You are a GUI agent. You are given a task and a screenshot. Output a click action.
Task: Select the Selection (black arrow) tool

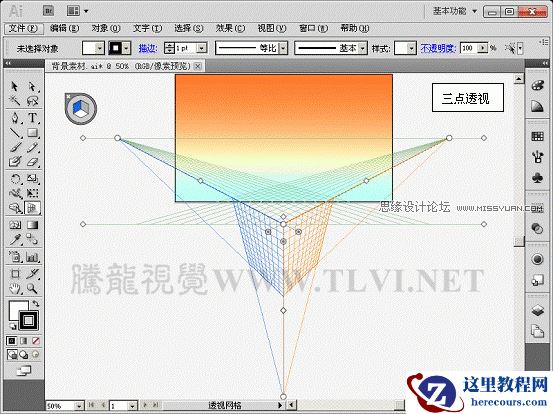(14, 86)
